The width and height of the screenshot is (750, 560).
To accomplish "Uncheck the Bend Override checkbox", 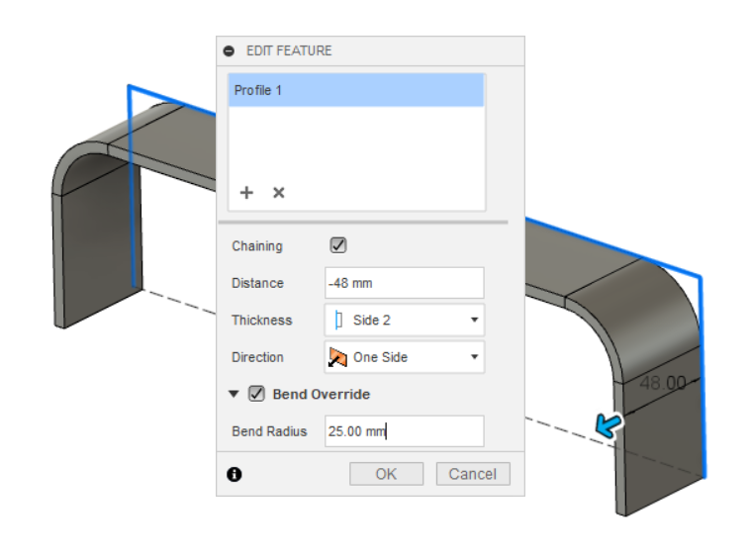I will pyautogui.click(x=256, y=394).
